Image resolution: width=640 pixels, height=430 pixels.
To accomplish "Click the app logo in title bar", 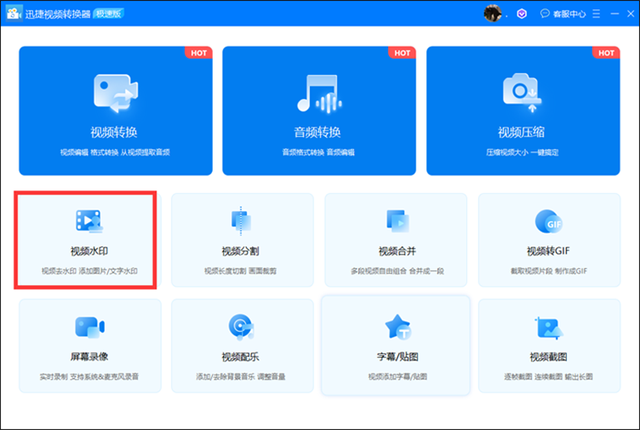I will click(14, 13).
